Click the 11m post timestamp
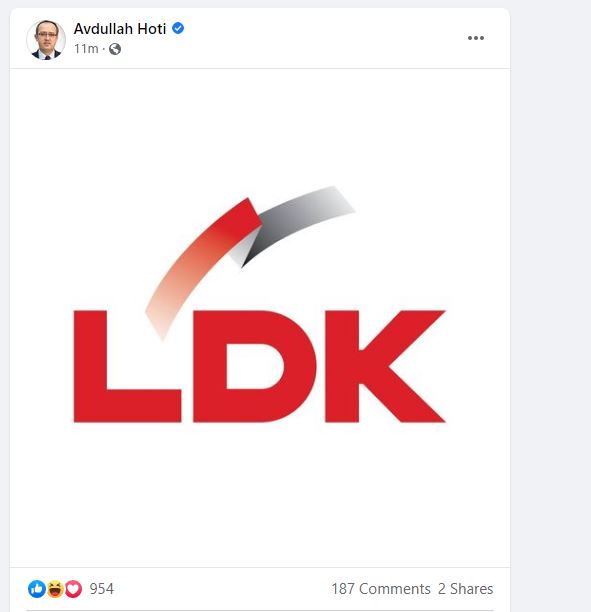Viewport: 591px width, 612px height. click(86, 49)
